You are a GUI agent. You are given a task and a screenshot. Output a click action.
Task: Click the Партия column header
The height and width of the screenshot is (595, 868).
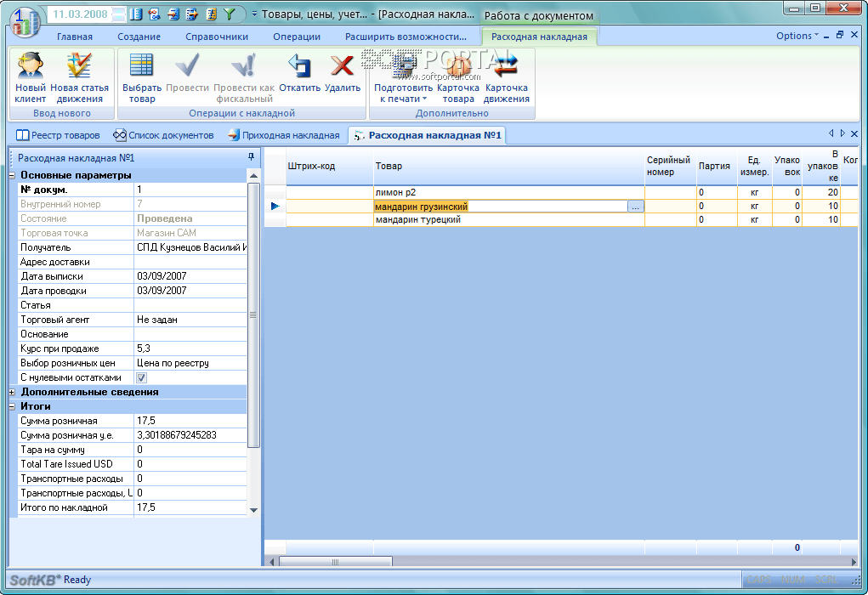(x=717, y=166)
